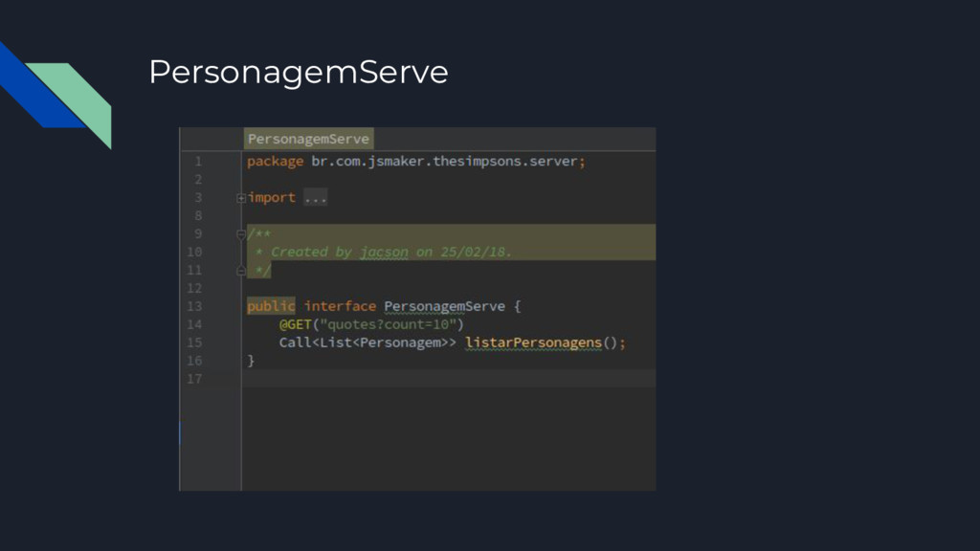This screenshot has height=551, width=980.
Task: Collapse the doc comment at line 9
Action: tap(241, 234)
